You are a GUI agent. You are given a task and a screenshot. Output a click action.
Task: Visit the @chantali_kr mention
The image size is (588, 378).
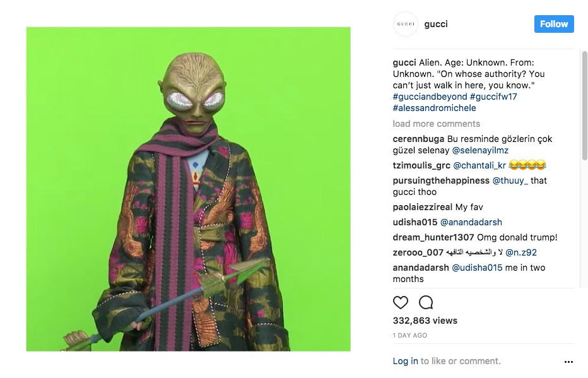point(479,165)
